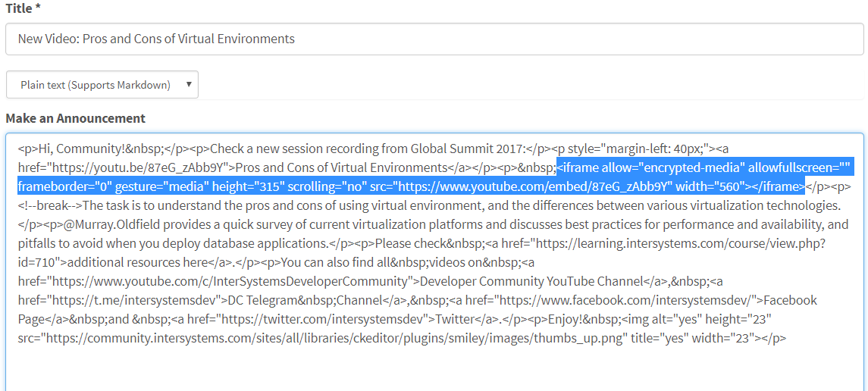Click the Make an Announcement label

(75, 118)
